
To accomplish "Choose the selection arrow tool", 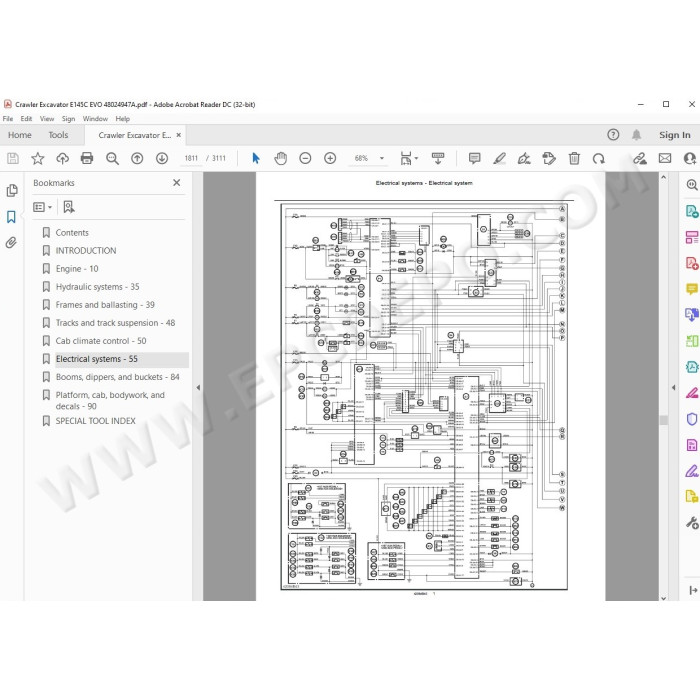I will click(256, 158).
